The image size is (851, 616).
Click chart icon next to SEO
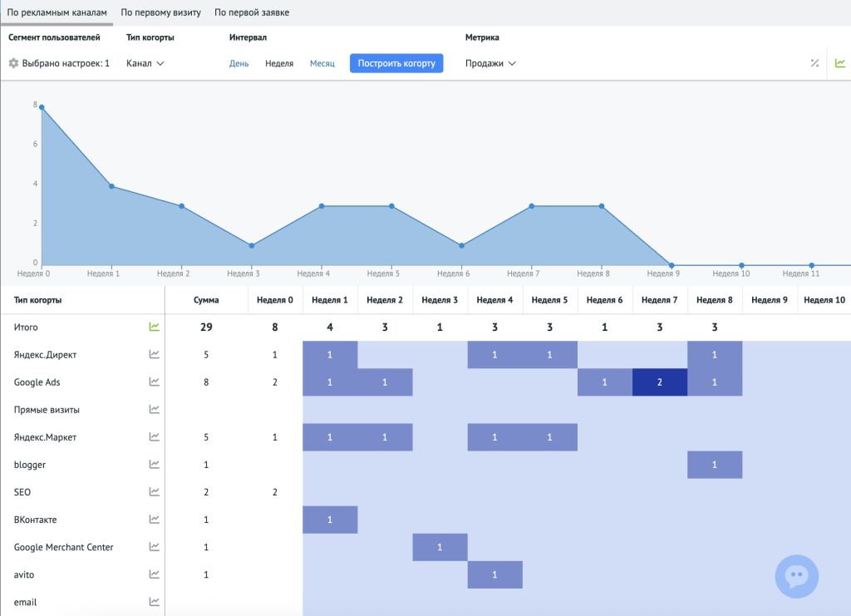tap(154, 492)
